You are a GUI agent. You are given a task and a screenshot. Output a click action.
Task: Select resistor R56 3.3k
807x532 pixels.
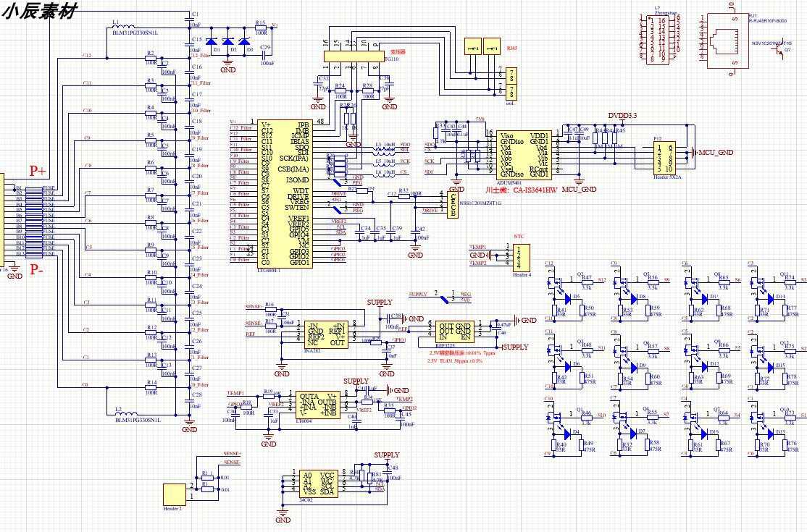coord(653,282)
